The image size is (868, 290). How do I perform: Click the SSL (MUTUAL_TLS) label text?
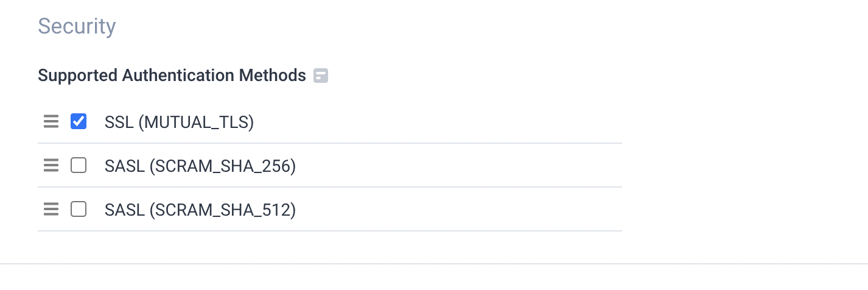179,122
